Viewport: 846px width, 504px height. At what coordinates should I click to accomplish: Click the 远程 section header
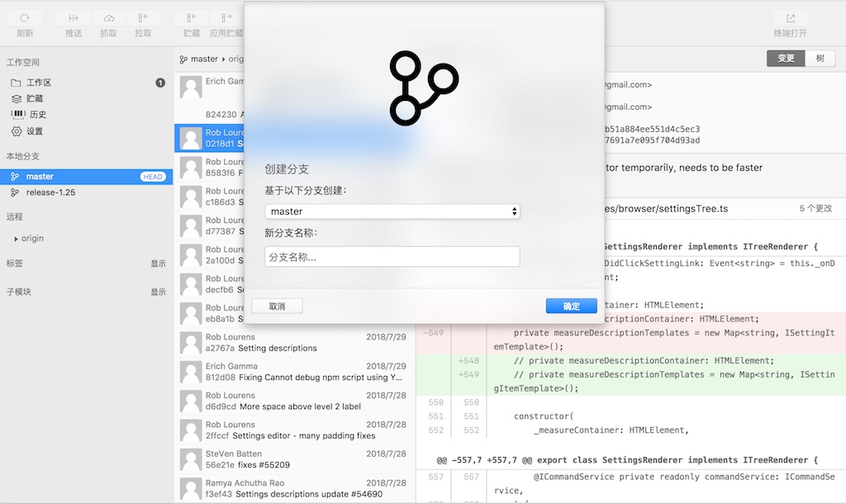[x=15, y=217]
